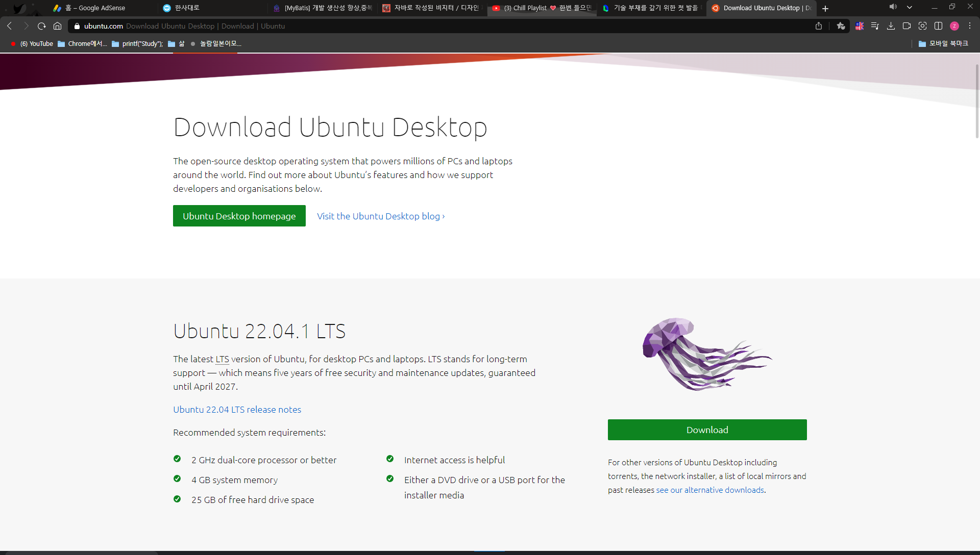The width and height of the screenshot is (980, 555).
Task: Open the 놀람일본이모 bookmark
Action: 215,44
